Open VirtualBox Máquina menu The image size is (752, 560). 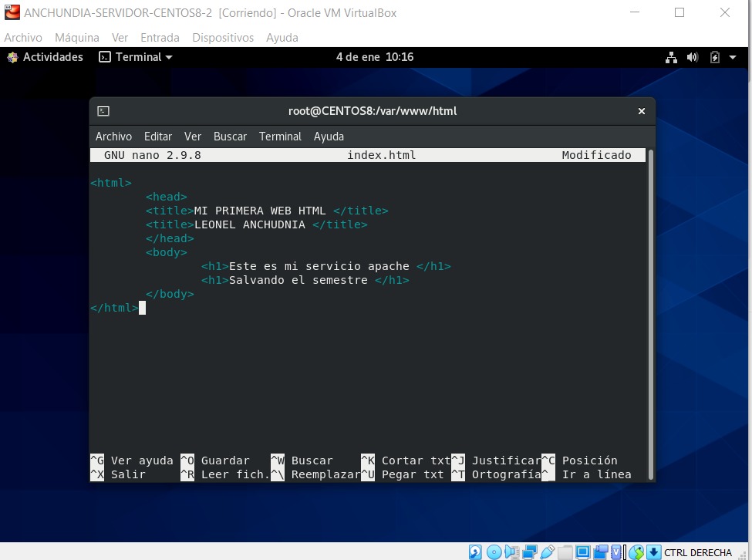(x=76, y=37)
